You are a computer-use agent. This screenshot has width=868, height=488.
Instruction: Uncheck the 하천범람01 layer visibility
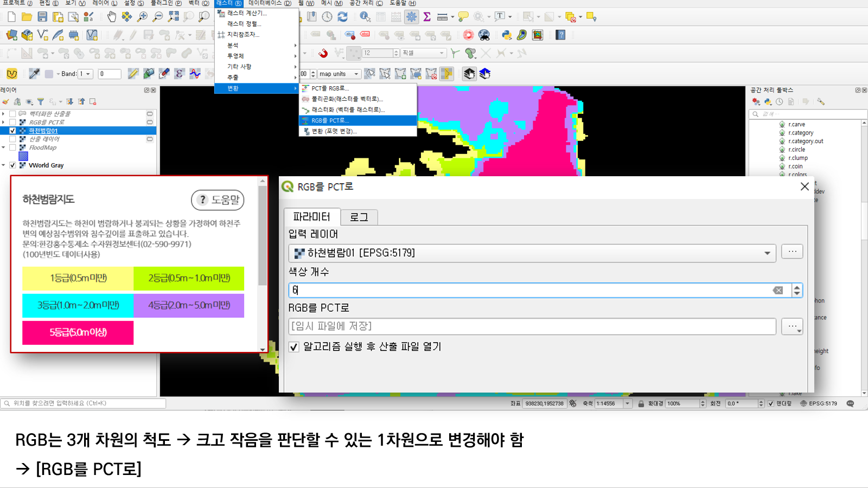point(12,131)
